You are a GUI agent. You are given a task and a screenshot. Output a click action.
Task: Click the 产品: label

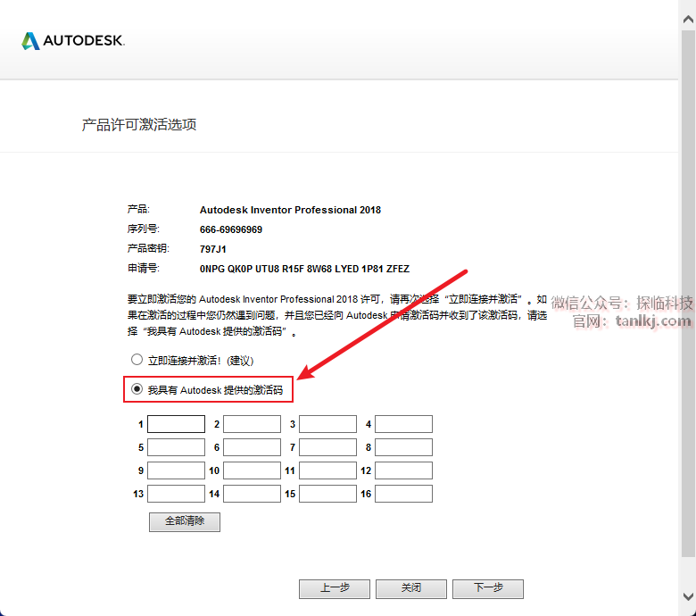pyautogui.click(x=138, y=209)
